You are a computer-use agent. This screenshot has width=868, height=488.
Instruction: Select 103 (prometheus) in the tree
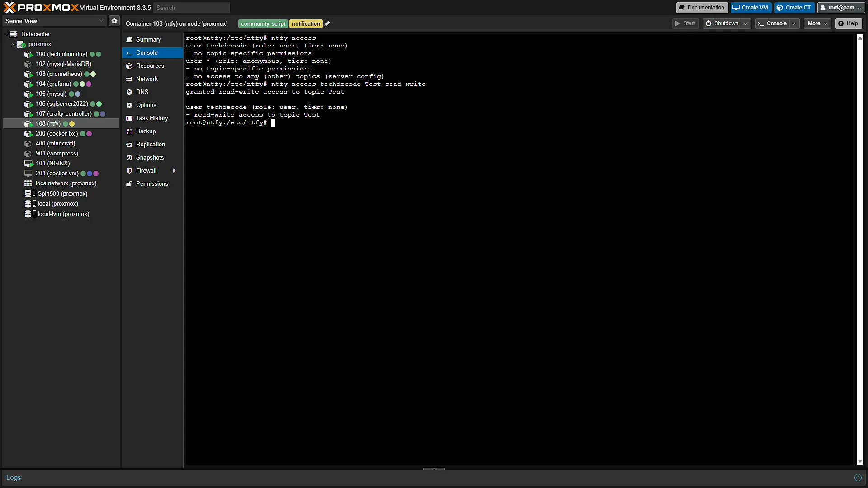click(61, 74)
